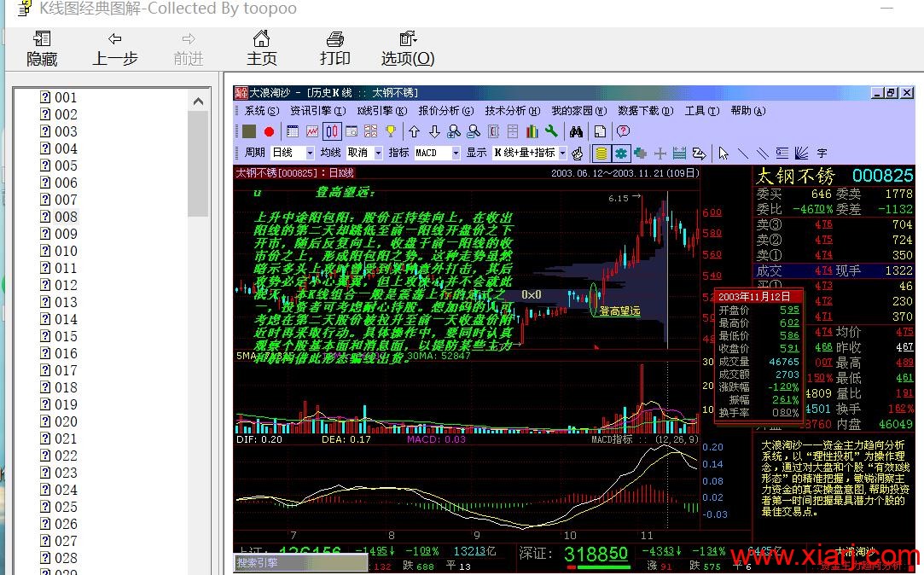Select the arrow pointer tool

724,154
